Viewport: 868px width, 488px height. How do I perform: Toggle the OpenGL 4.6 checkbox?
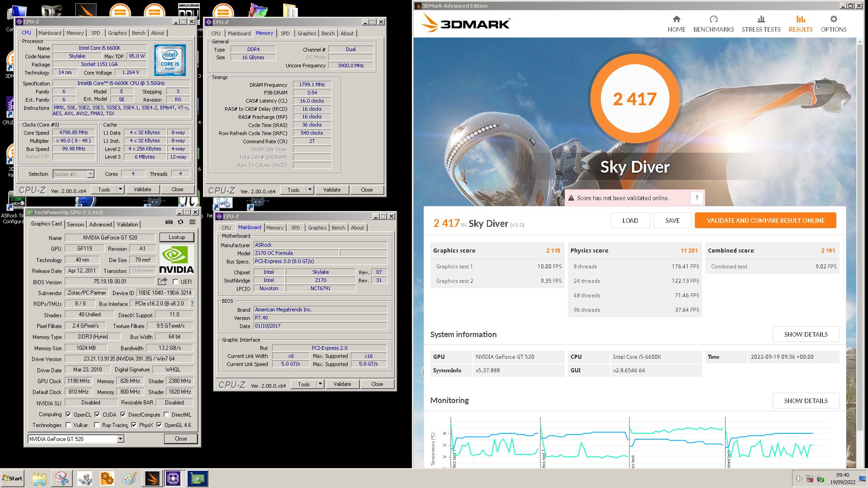pos(159,425)
